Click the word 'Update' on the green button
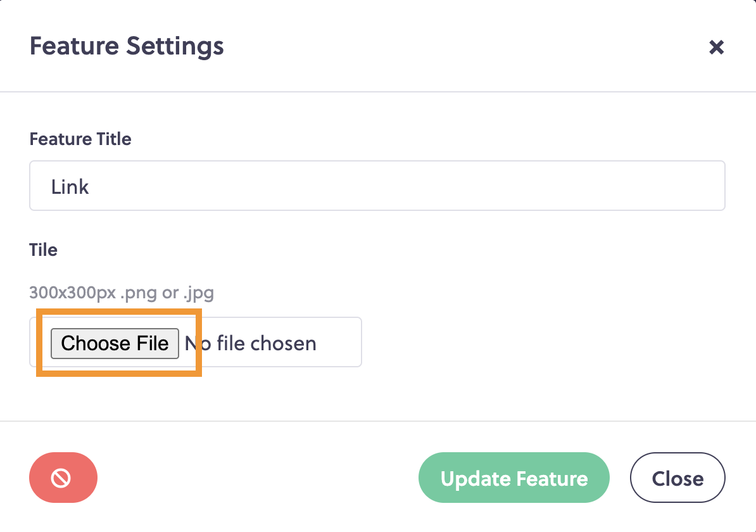Image resolution: width=756 pixels, height=532 pixels. click(476, 479)
